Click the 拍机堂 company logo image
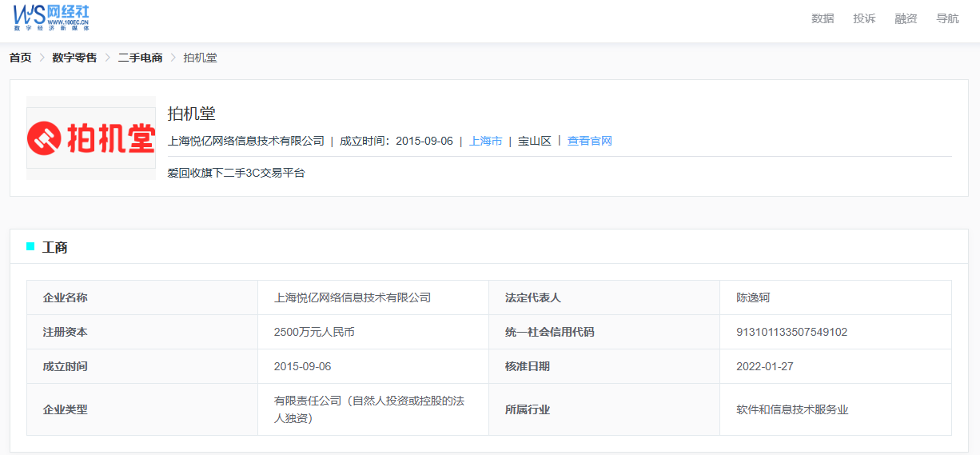The image size is (980, 455). (x=91, y=138)
